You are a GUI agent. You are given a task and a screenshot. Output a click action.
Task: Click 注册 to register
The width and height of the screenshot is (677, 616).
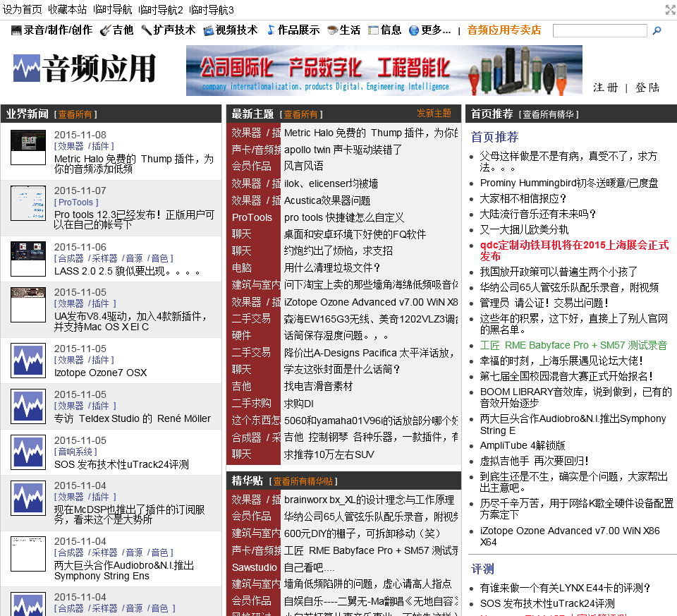point(605,87)
